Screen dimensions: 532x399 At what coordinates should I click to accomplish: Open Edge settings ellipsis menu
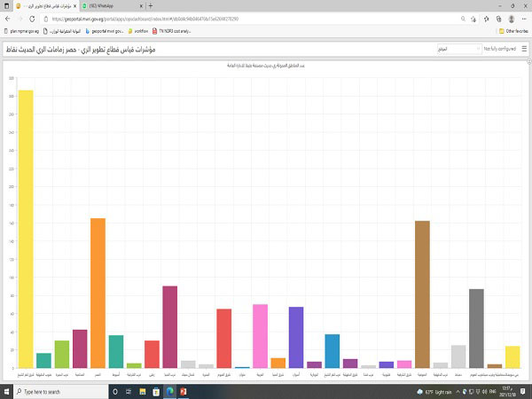click(x=524, y=18)
